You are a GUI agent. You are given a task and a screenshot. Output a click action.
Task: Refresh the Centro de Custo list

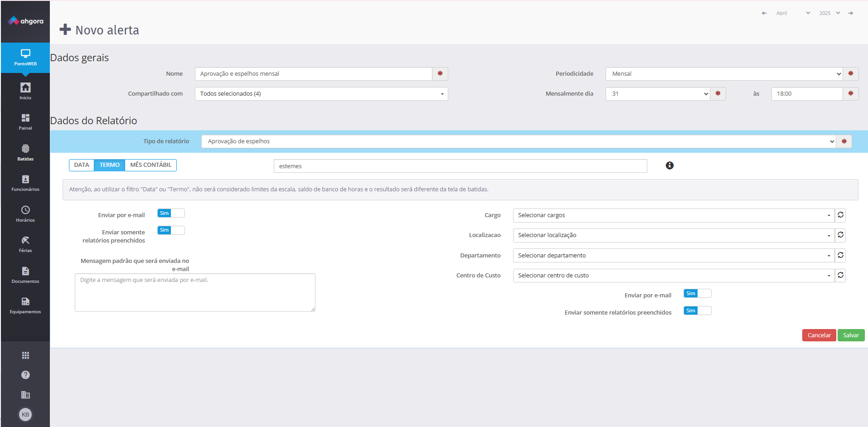[x=840, y=275]
